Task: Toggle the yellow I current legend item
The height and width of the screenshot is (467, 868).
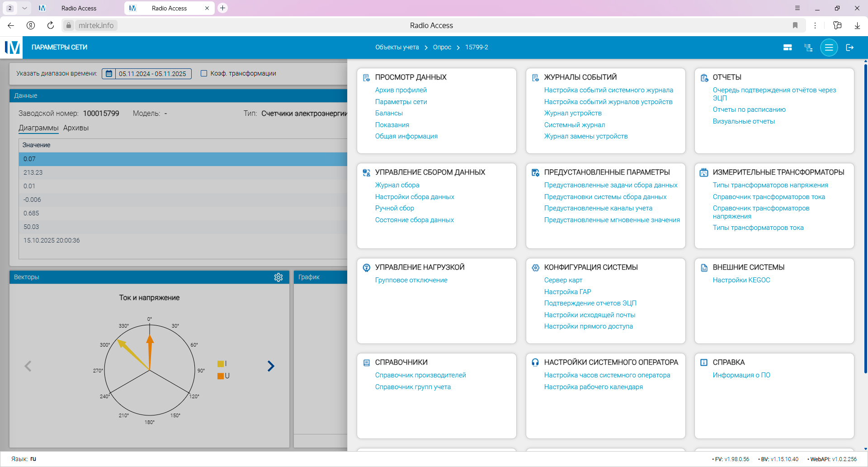Action: [222, 364]
